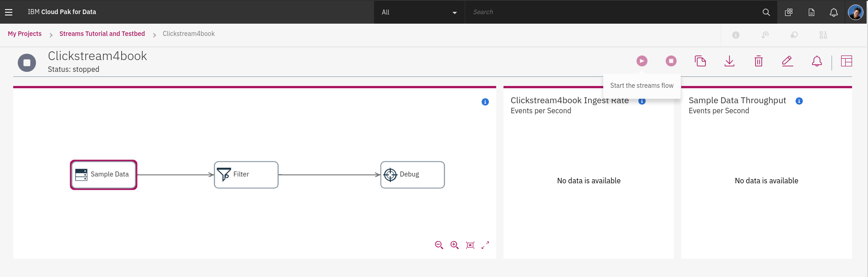This screenshot has width=868, height=277.
Task: Click the Clickstream4book breadcrumb text
Action: pos(189,34)
